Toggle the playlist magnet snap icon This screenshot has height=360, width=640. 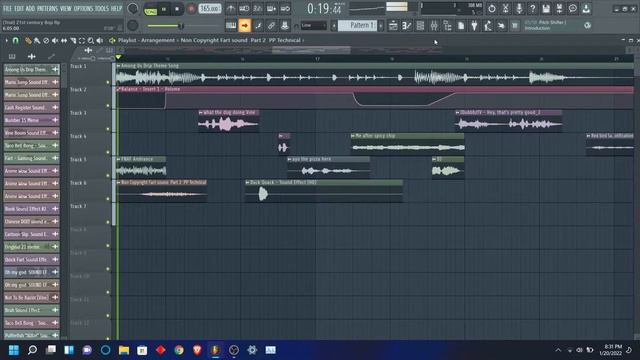[16, 40]
